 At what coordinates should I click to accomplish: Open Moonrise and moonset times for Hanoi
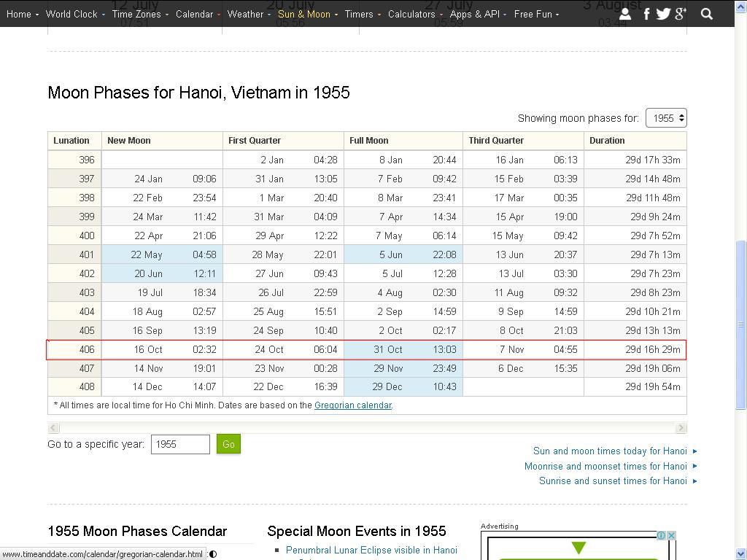pos(605,466)
